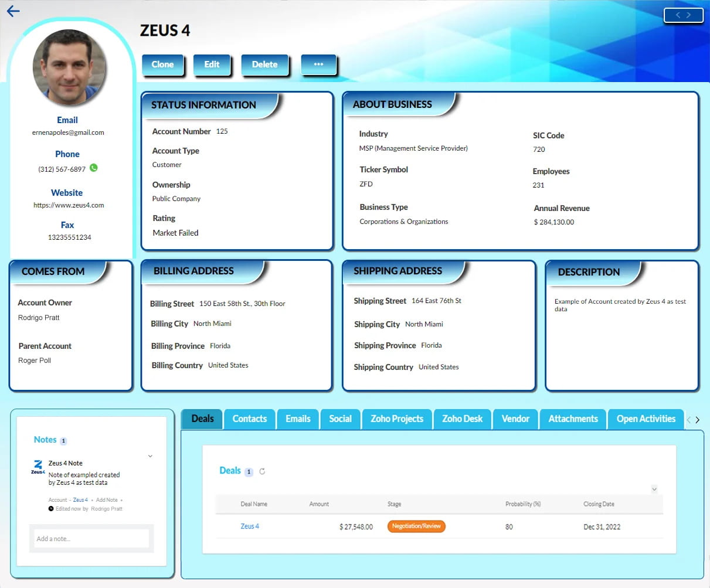The image size is (710, 588).
Task: Clone the ZEUS 4 account
Action: [162, 64]
